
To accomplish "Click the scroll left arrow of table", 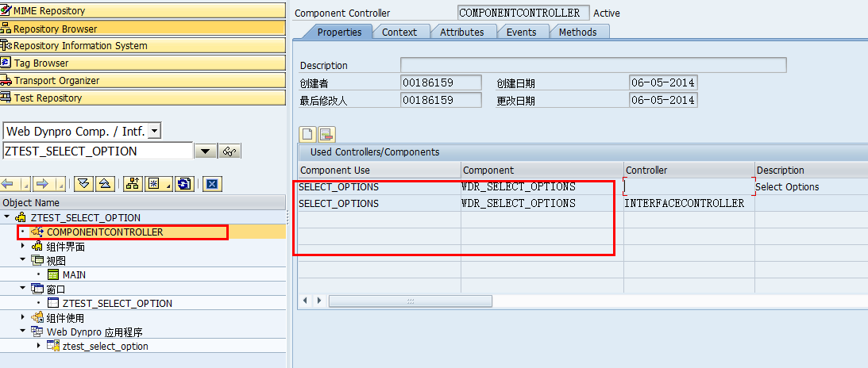I will pyautogui.click(x=305, y=301).
